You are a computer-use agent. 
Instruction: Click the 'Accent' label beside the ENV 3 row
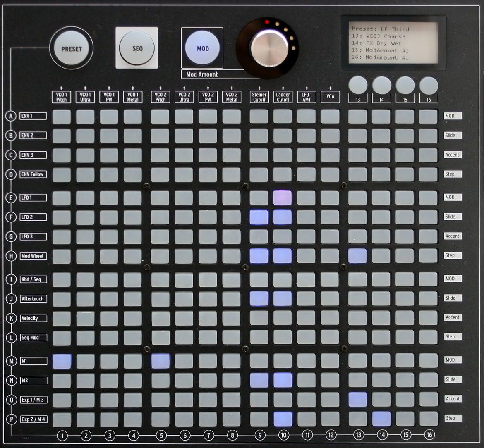(x=453, y=155)
